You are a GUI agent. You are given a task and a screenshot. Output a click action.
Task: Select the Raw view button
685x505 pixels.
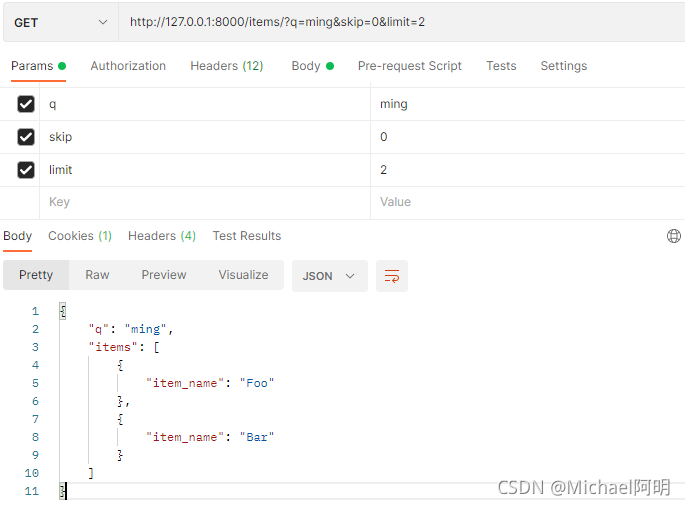[x=97, y=275]
